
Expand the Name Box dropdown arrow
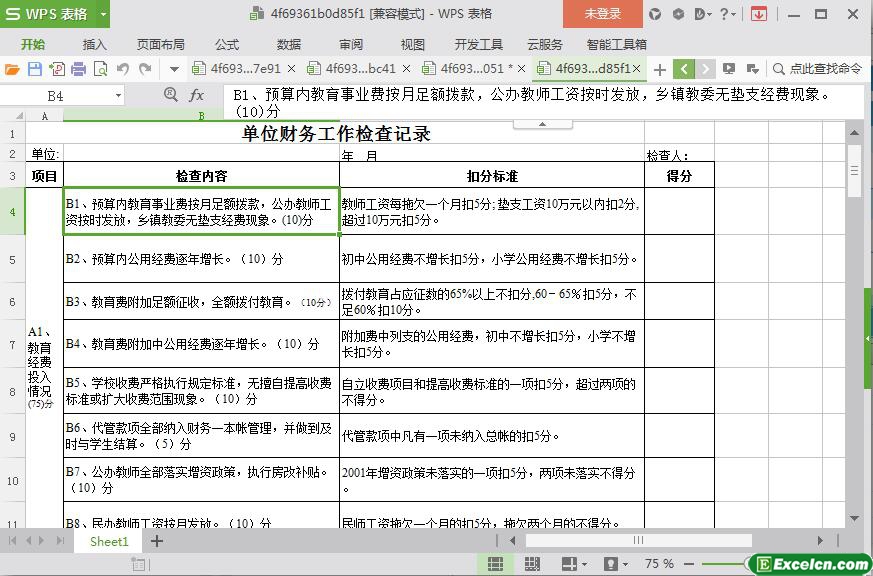[x=118, y=95]
